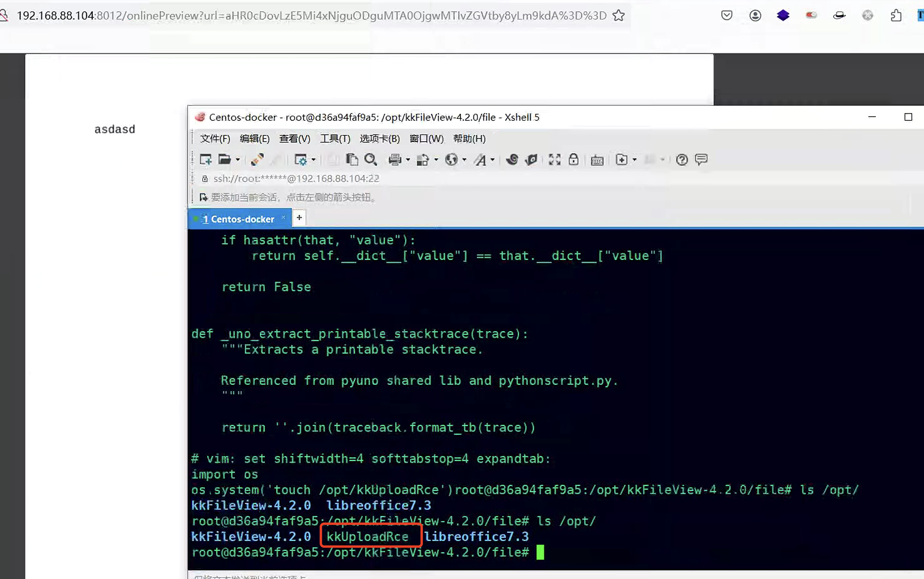Image resolution: width=924 pixels, height=579 pixels.
Task: Click the lock icon beside ssh address
Action: pos(205,179)
